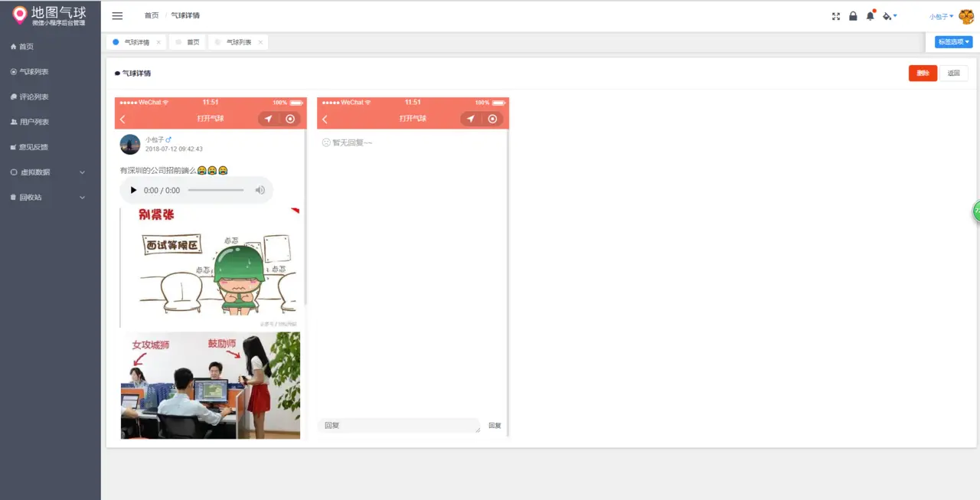Close the 气球列表 tab
The image size is (980, 500).
point(260,43)
